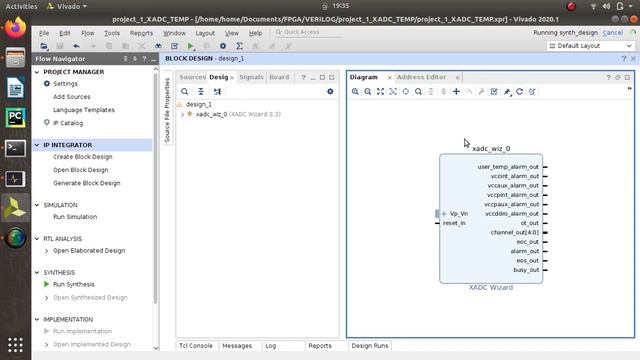Expand xadc_wiz_0 tree node

click(x=182, y=115)
